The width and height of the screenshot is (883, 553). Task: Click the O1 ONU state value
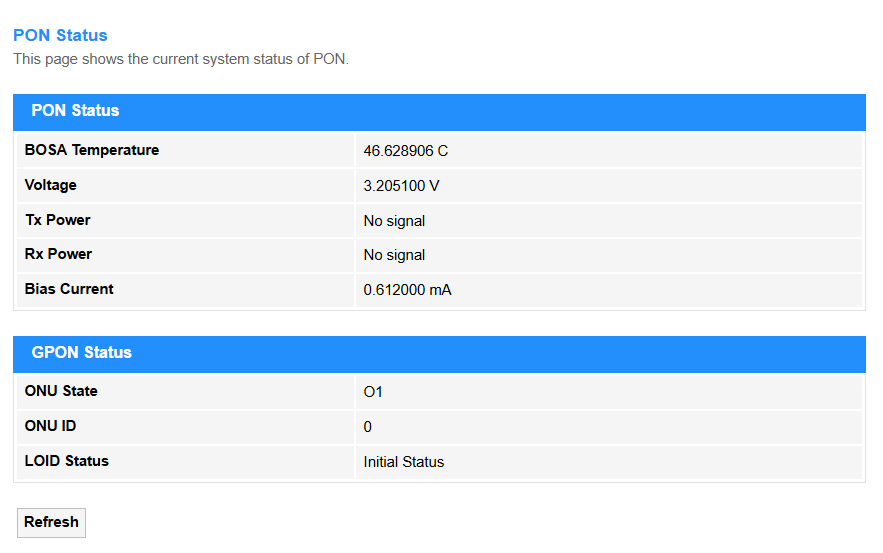point(373,392)
